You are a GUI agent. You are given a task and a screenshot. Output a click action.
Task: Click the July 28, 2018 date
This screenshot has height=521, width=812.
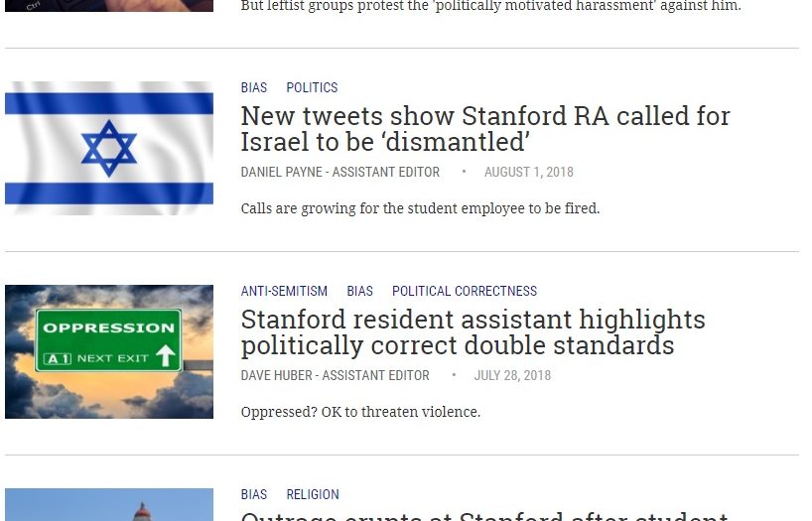point(512,375)
